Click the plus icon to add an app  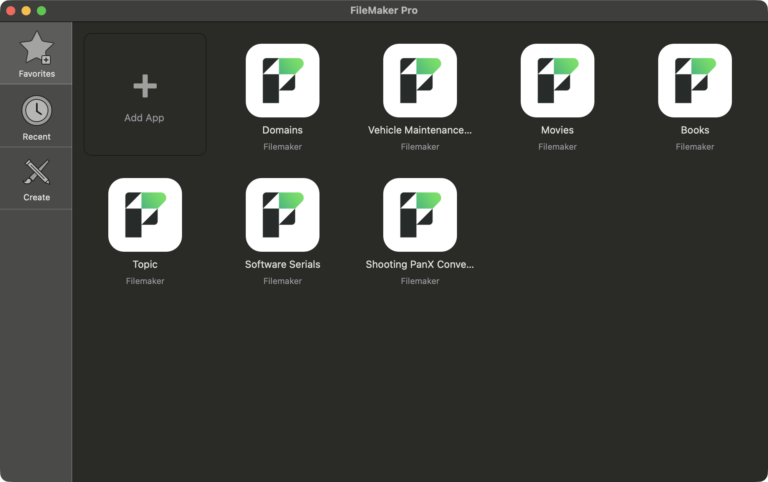145,87
